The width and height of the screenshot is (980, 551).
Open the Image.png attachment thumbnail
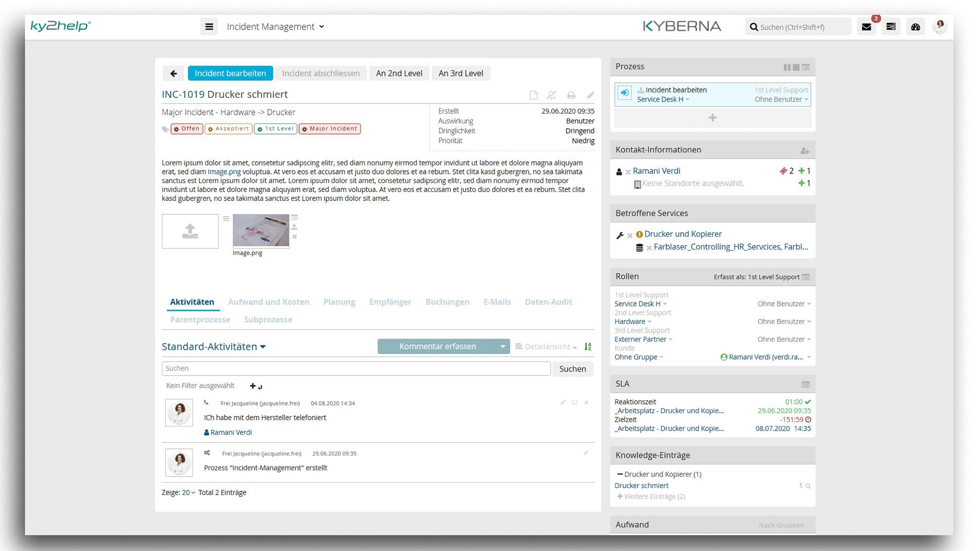(261, 231)
